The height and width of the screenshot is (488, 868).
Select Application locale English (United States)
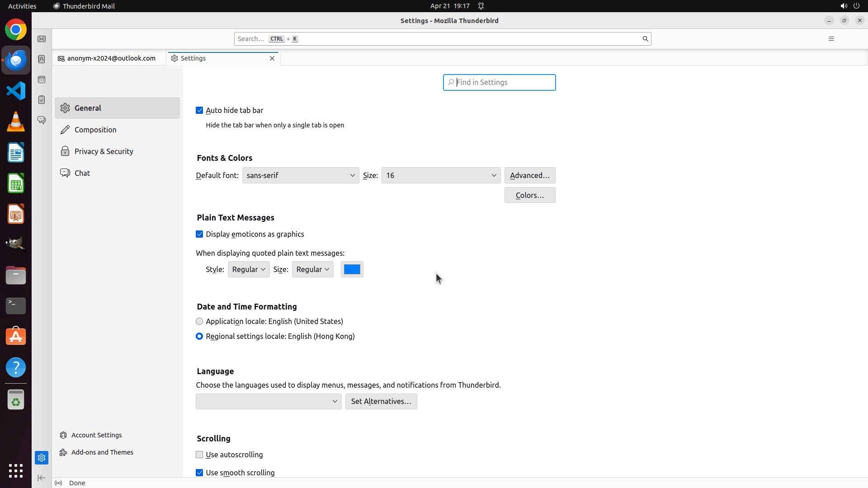pos(199,321)
